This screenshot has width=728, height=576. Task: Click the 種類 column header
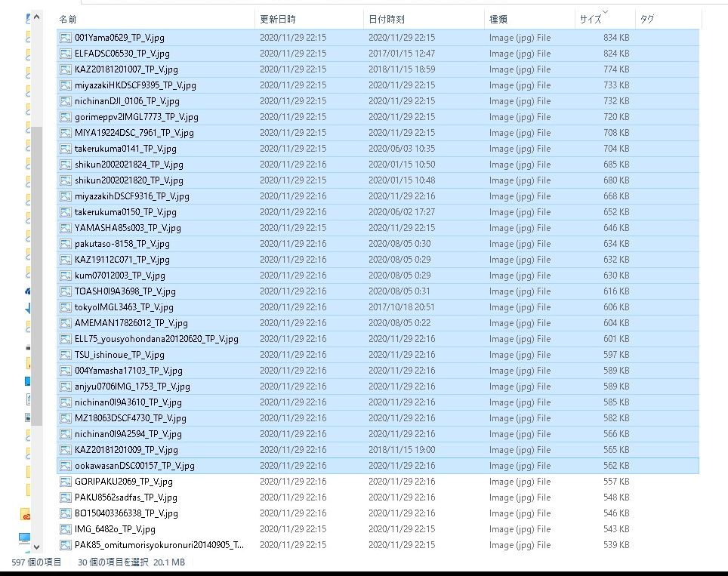[498, 19]
